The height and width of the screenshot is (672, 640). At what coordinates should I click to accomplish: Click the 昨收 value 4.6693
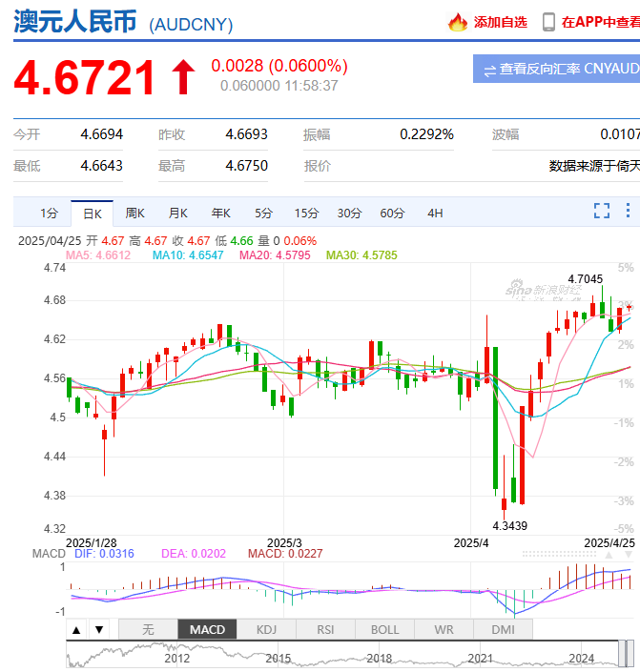pyautogui.click(x=247, y=134)
